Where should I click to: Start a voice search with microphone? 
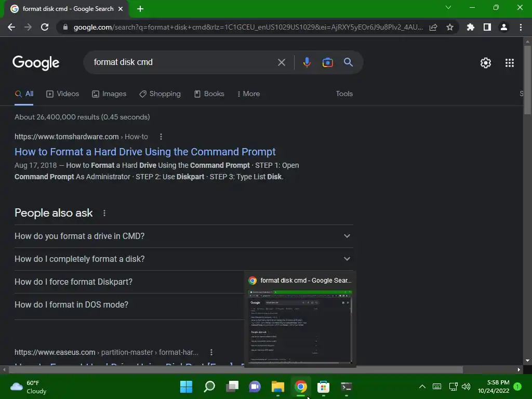pyautogui.click(x=307, y=62)
